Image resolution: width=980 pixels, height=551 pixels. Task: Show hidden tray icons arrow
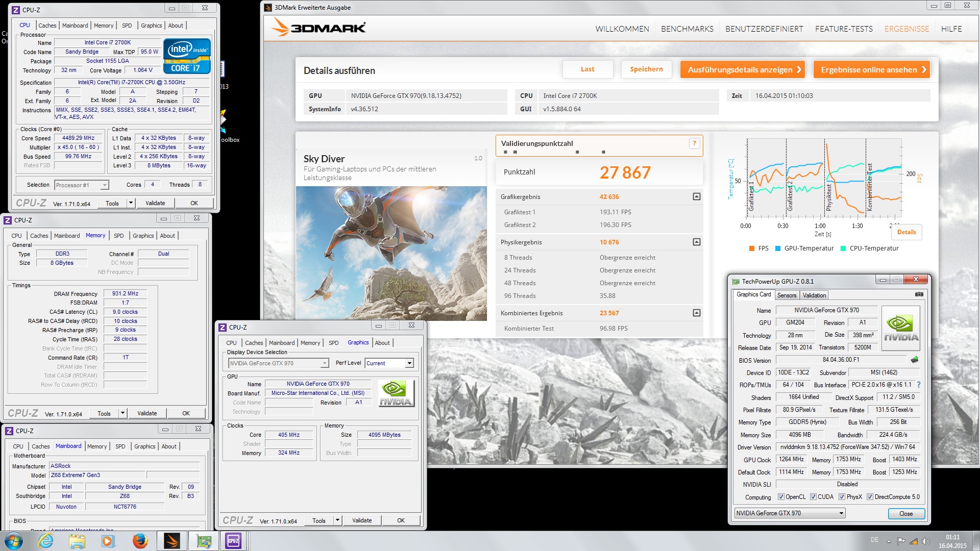(889, 541)
